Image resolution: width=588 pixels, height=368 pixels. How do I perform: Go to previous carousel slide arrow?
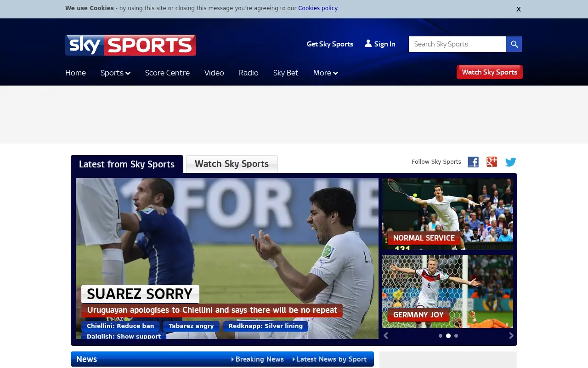[x=386, y=336]
